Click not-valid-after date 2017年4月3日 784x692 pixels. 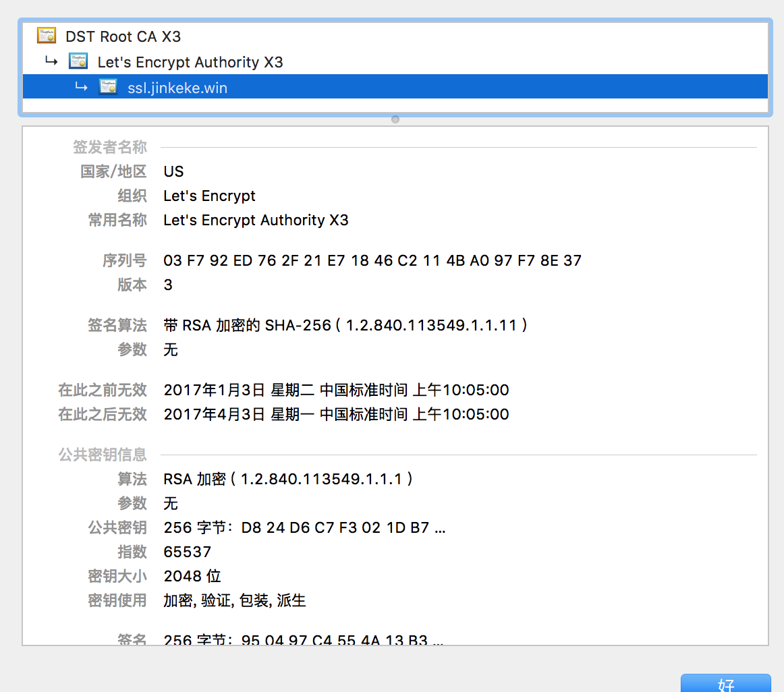pos(336,415)
